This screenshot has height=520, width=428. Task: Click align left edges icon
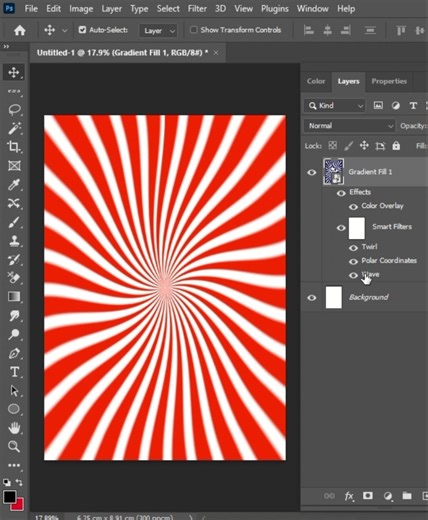pos(309,30)
